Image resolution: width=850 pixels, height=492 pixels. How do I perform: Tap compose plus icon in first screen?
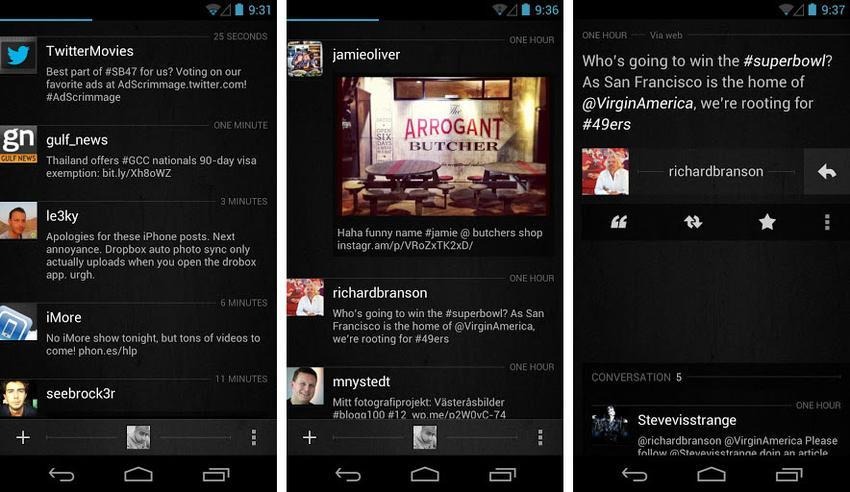[23, 437]
